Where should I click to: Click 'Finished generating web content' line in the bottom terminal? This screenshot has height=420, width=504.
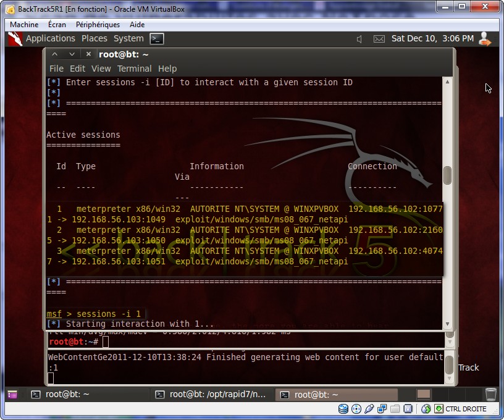click(x=246, y=357)
